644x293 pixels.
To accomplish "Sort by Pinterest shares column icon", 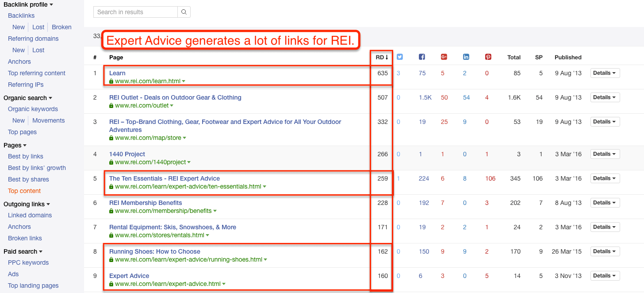I will click(488, 57).
